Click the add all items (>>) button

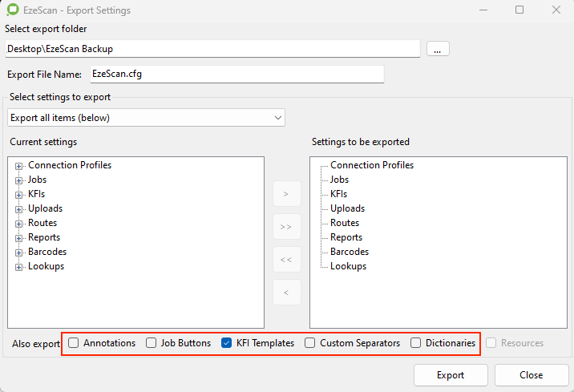(x=287, y=227)
